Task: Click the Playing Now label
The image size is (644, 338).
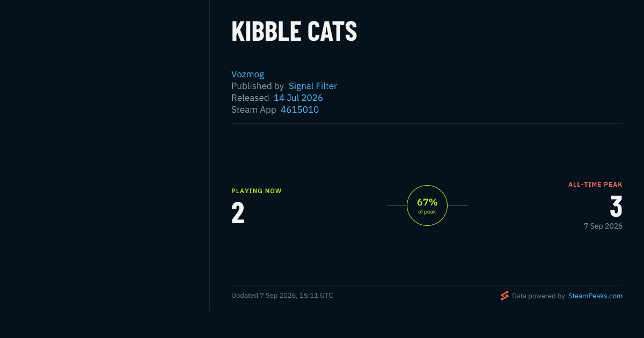Action: point(257,191)
